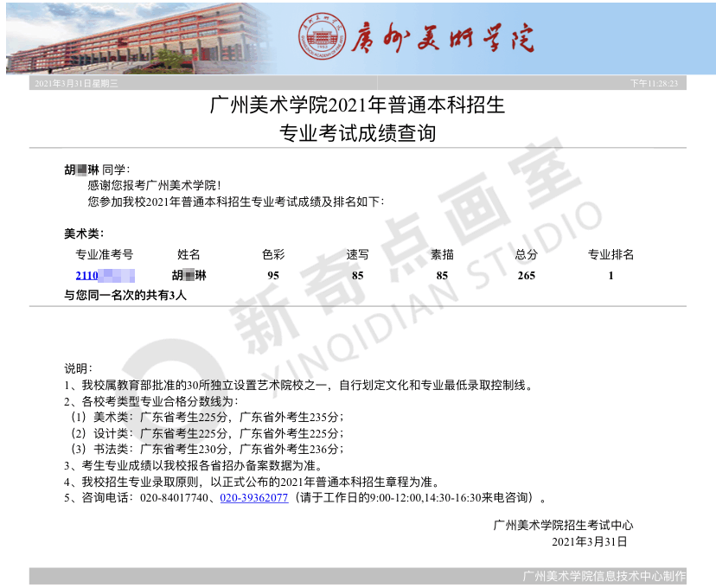The width and height of the screenshot is (716, 588).
Task: Click the date 2021年3月31日 under the signature
Action: click(x=590, y=541)
